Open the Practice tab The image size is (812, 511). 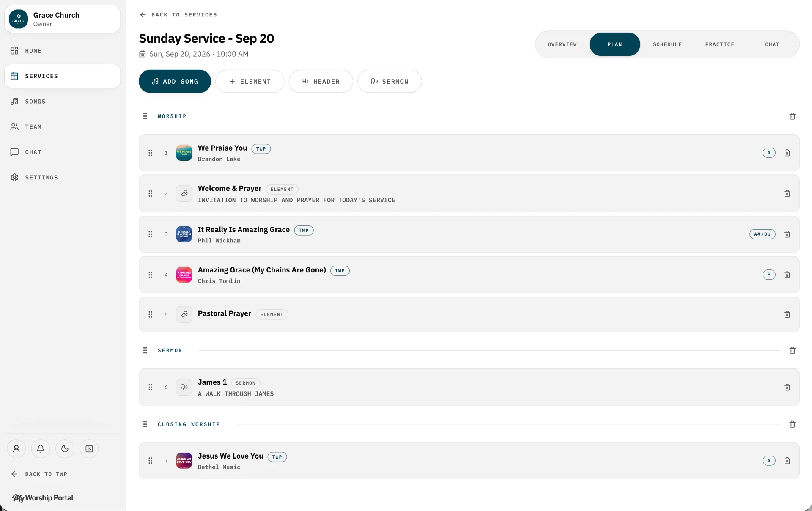[x=719, y=44]
